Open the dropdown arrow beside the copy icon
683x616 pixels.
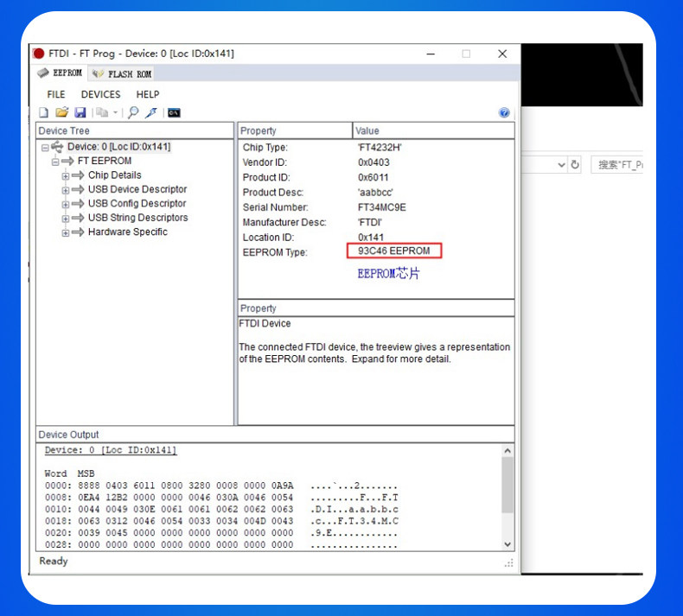coord(116,113)
